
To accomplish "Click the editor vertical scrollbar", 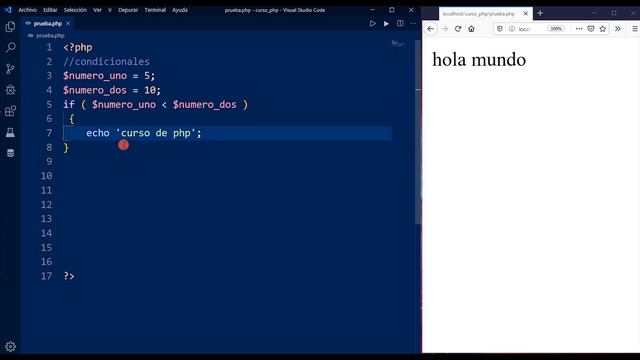I will [418, 131].
